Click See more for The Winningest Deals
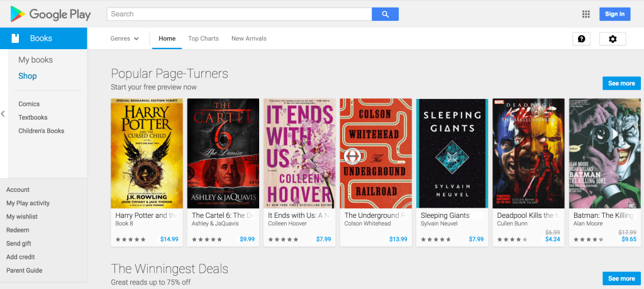The width and height of the screenshot is (644, 289). coord(621,278)
